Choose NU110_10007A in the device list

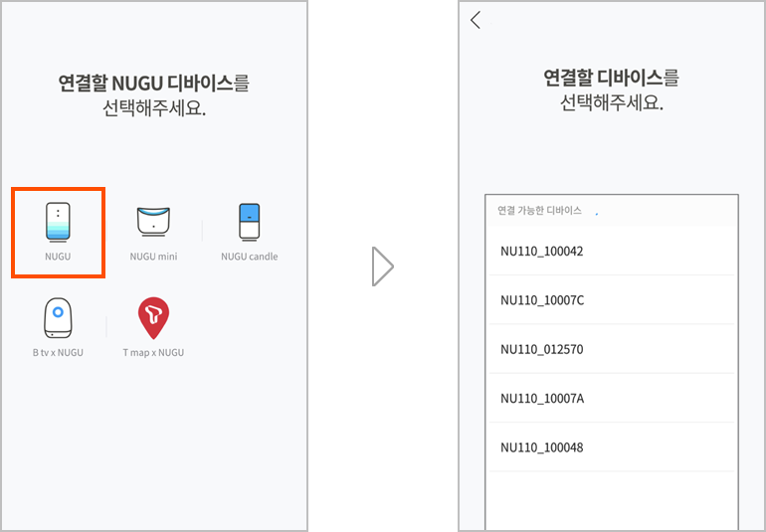(612, 398)
